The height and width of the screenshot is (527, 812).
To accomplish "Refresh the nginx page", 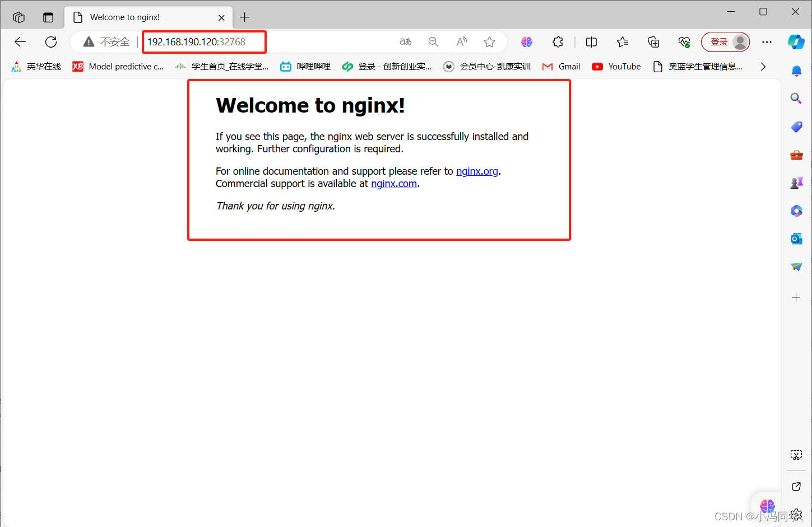I will (x=51, y=42).
